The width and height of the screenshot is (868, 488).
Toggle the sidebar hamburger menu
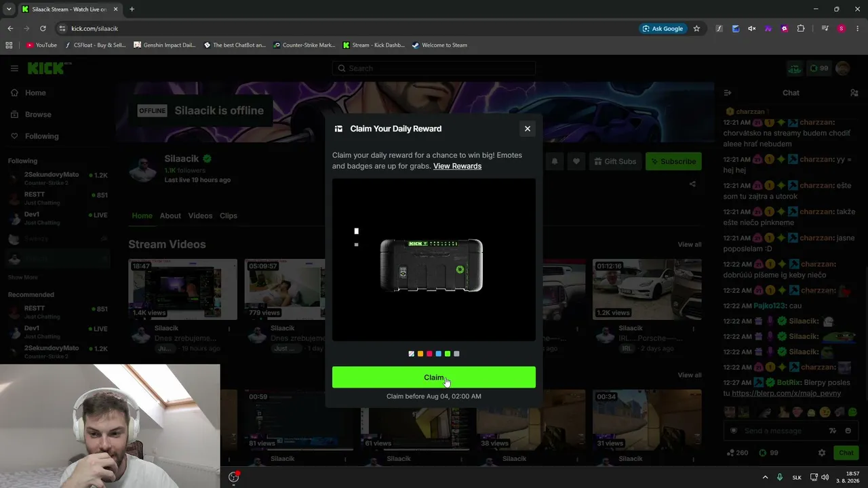coord(14,68)
